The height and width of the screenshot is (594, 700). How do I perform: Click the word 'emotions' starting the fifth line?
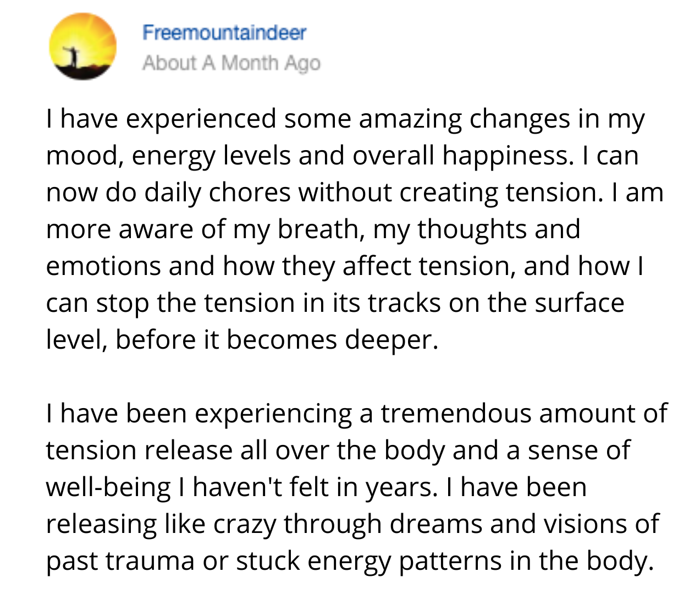click(x=103, y=266)
